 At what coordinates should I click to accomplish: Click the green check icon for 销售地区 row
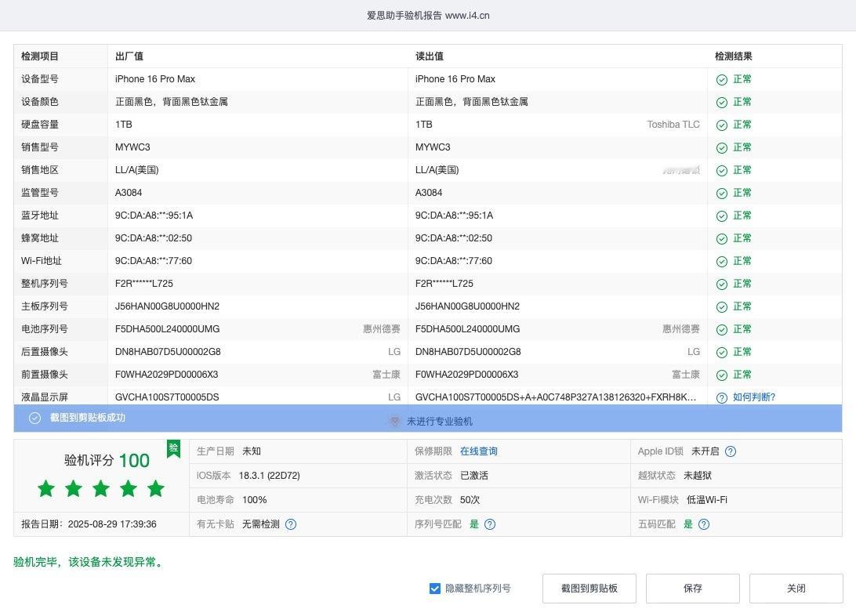722,171
